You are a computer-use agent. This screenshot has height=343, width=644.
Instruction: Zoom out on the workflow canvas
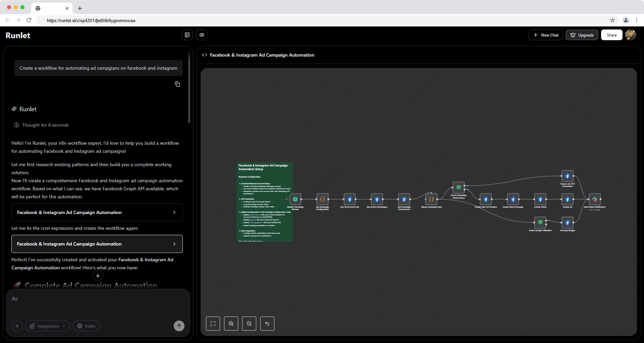coord(249,324)
